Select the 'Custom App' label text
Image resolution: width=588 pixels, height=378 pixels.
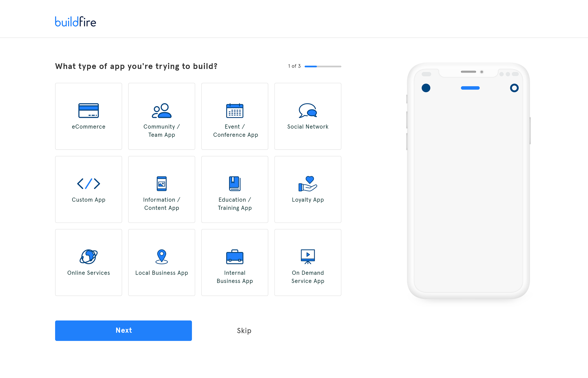pos(88,200)
